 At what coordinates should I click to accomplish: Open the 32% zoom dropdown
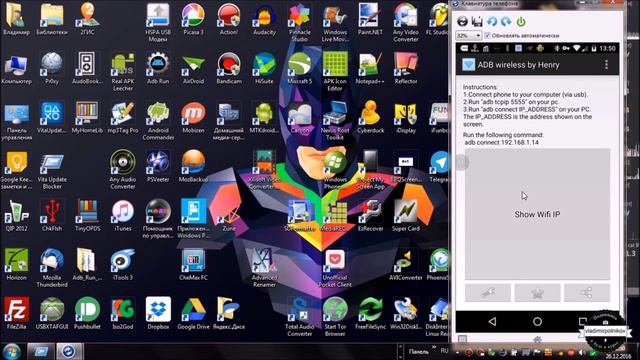(469, 36)
